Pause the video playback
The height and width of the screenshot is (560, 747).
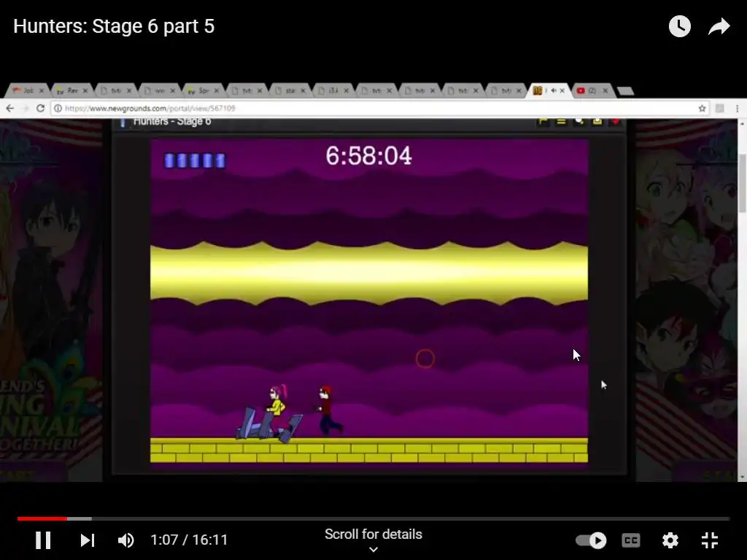[x=43, y=540]
